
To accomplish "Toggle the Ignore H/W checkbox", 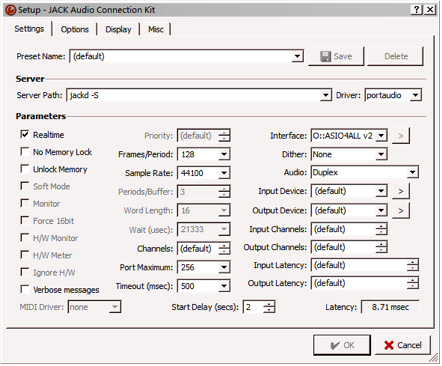I will 25,272.
